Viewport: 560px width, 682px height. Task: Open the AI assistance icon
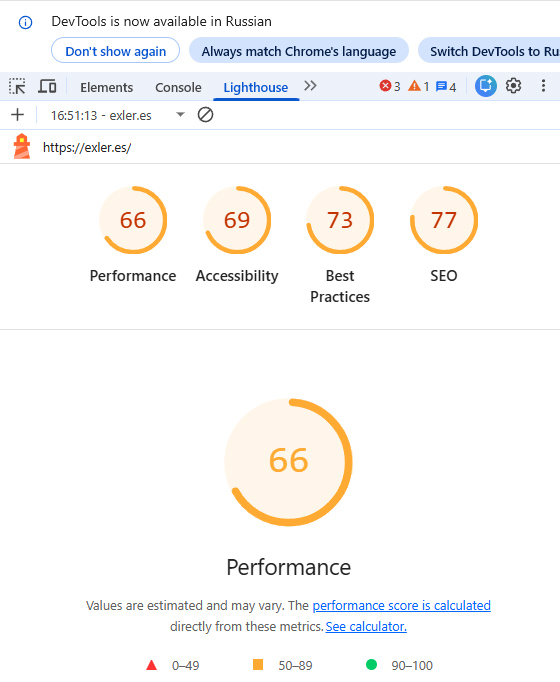[486, 86]
